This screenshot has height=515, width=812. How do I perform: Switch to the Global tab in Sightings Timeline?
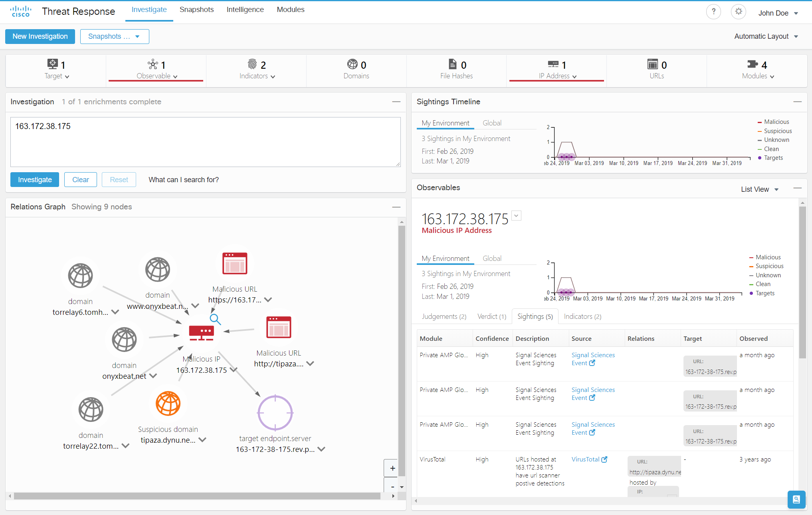click(x=492, y=123)
